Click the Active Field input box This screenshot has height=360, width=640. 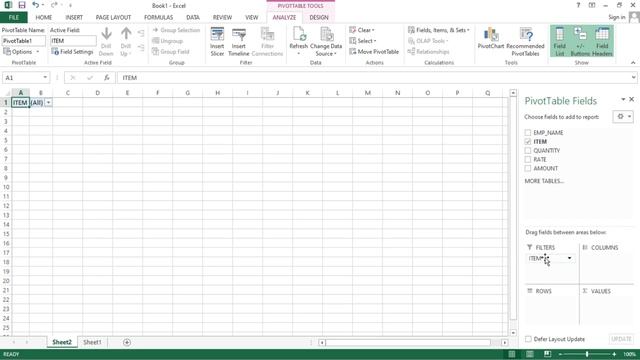click(x=73, y=41)
